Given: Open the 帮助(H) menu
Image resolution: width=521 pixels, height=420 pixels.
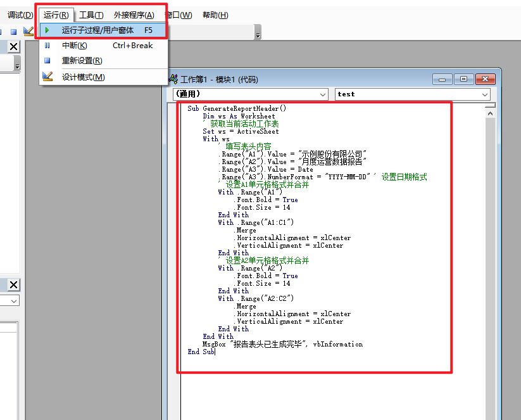Looking at the screenshot, I should (215, 15).
